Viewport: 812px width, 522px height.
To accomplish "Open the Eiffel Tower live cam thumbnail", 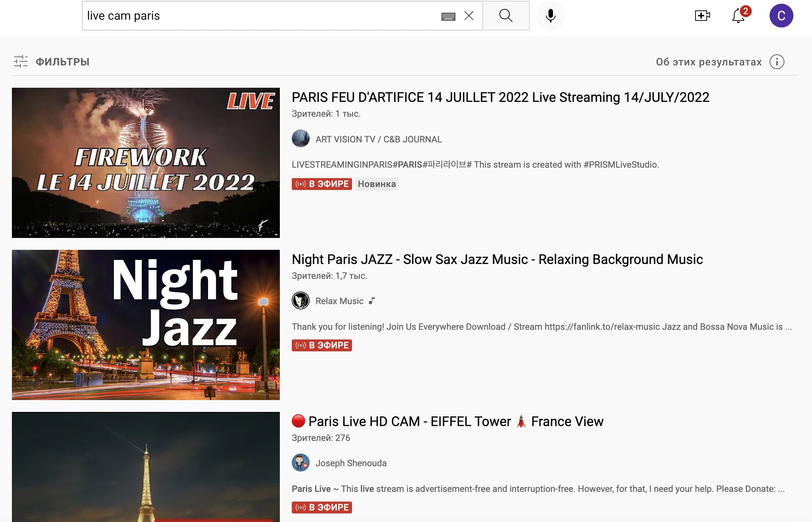I will [146, 467].
